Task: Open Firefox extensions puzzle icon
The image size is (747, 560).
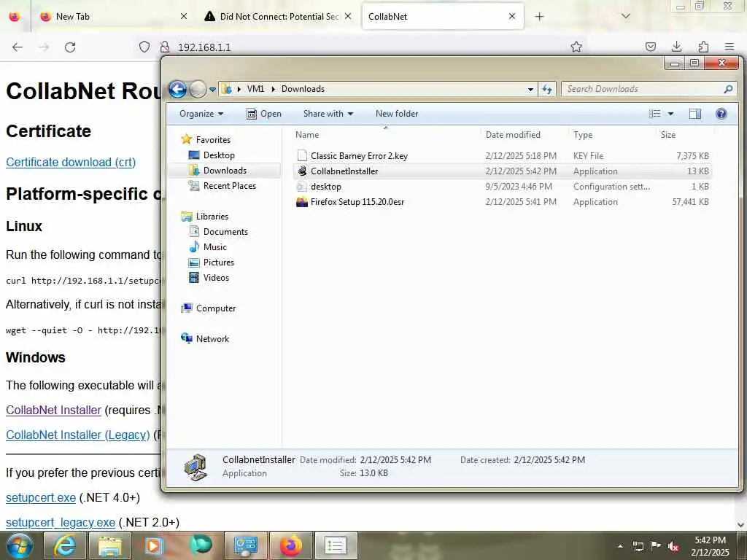Action: click(703, 47)
